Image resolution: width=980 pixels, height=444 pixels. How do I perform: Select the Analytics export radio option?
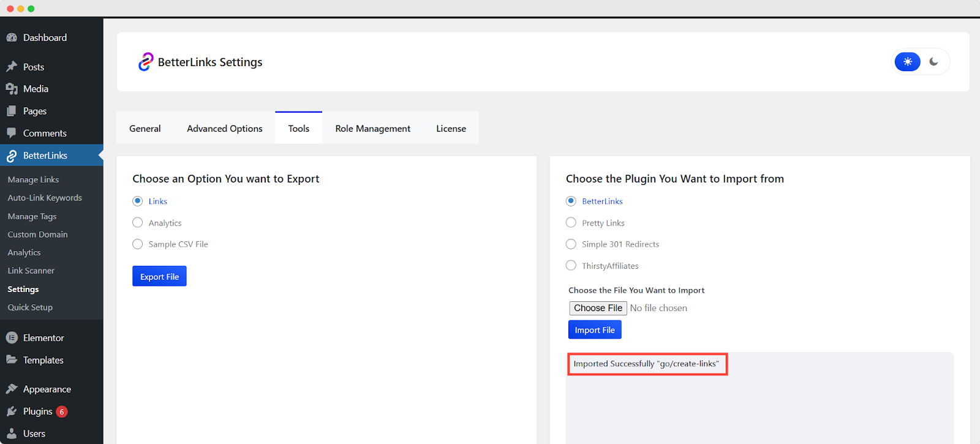point(138,222)
